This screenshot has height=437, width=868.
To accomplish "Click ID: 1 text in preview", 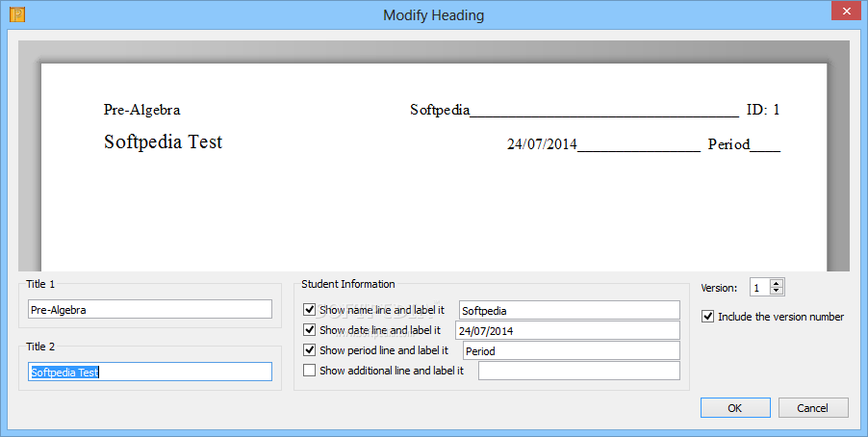I will click(763, 110).
